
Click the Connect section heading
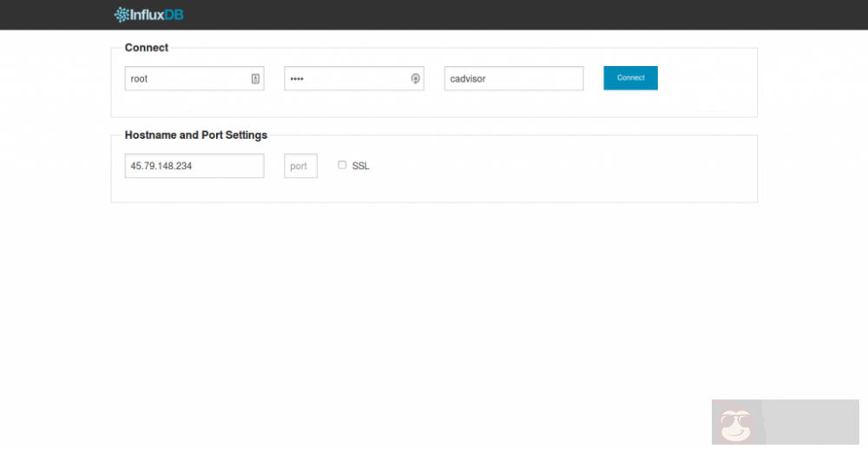tap(147, 48)
